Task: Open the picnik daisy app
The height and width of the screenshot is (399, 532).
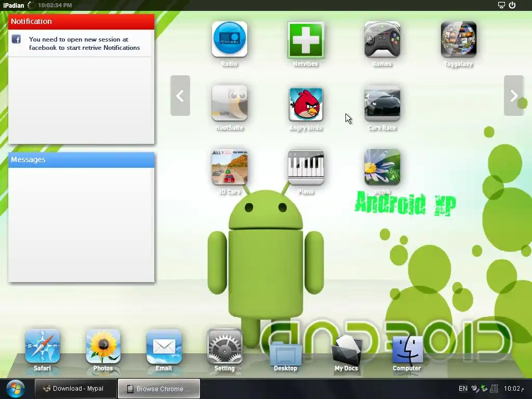Action: (382, 167)
